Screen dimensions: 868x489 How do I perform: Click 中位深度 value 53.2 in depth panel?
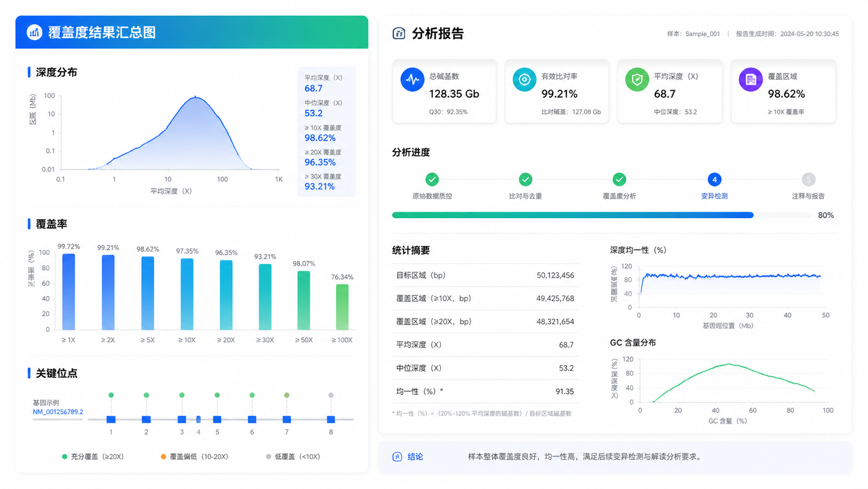coord(314,113)
